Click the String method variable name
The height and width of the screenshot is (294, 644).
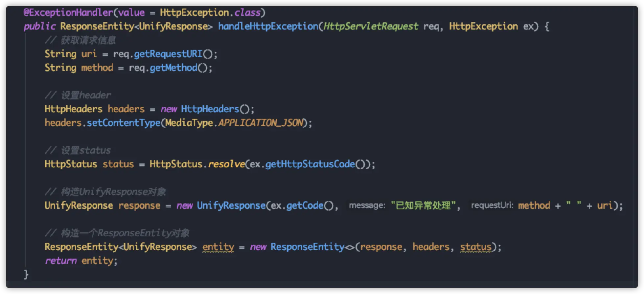pos(97,68)
